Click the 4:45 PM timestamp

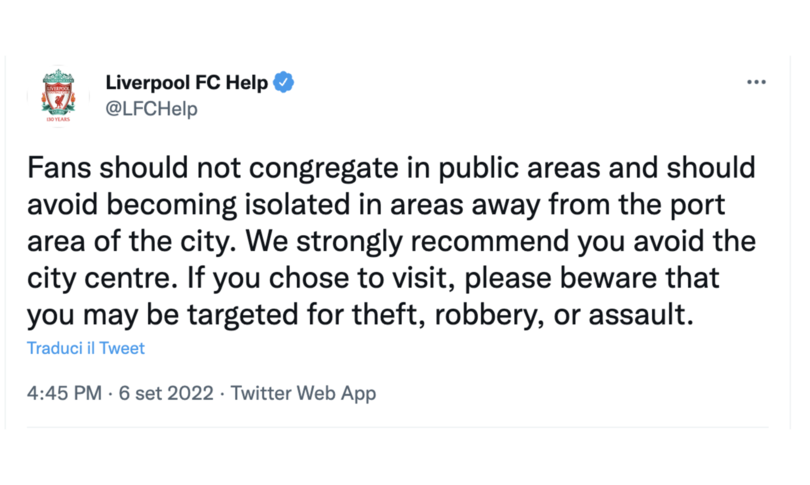click(64, 393)
